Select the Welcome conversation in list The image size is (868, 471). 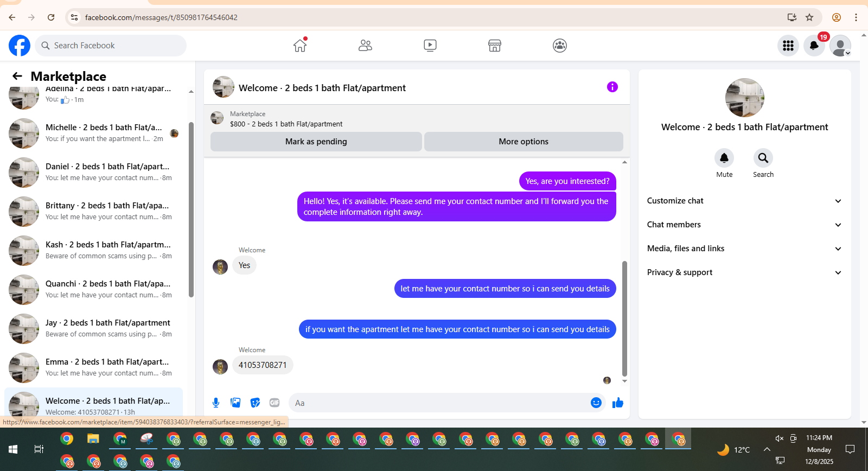click(93, 403)
